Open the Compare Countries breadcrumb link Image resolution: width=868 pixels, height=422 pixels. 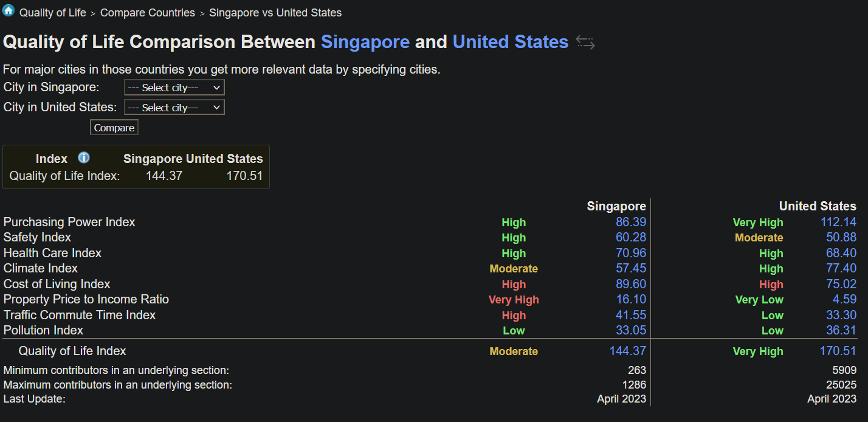tap(148, 13)
